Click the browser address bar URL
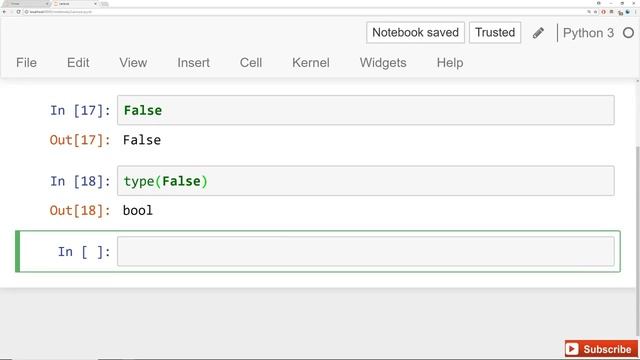 point(60,12)
